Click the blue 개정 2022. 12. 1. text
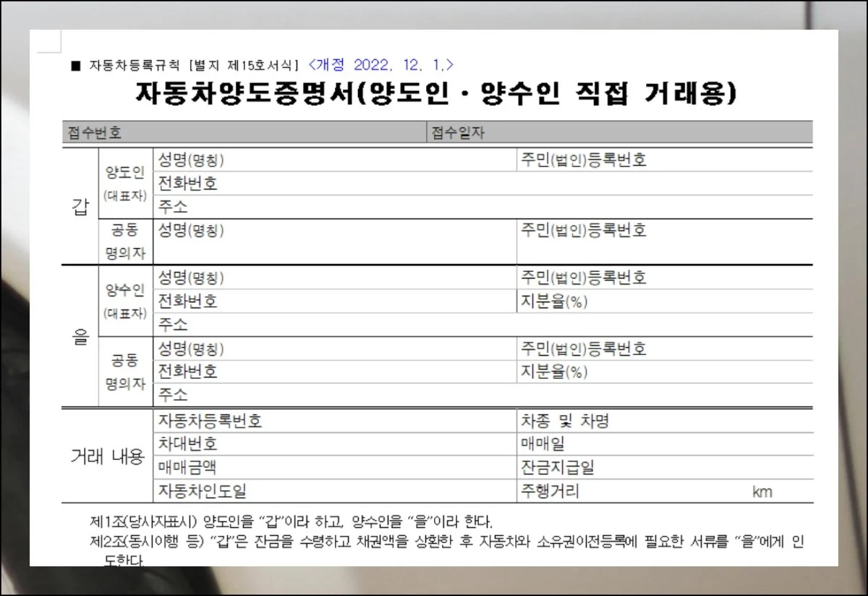 380,64
